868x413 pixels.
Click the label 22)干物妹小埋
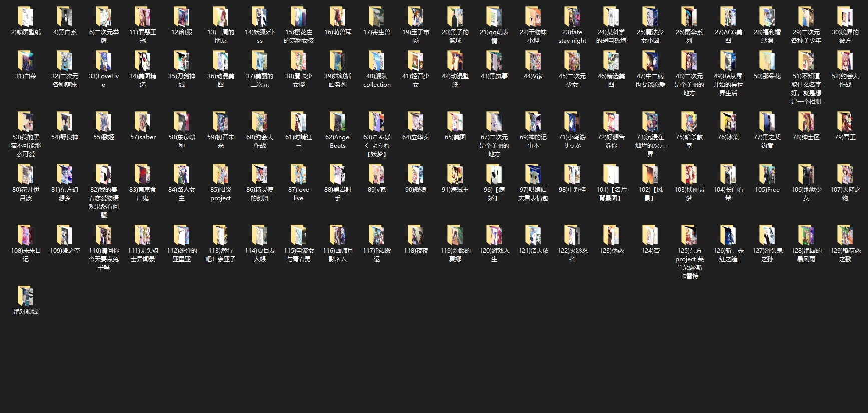[x=533, y=36]
